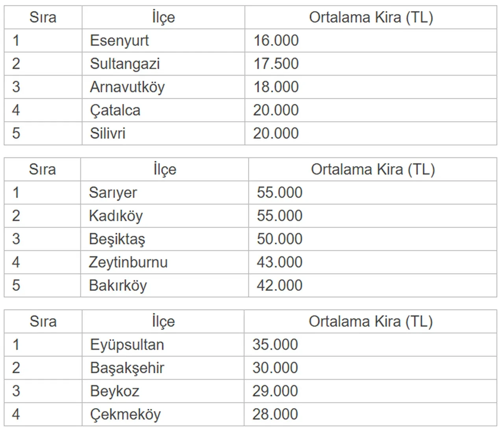Select the Beşiktaş district name

(117, 239)
